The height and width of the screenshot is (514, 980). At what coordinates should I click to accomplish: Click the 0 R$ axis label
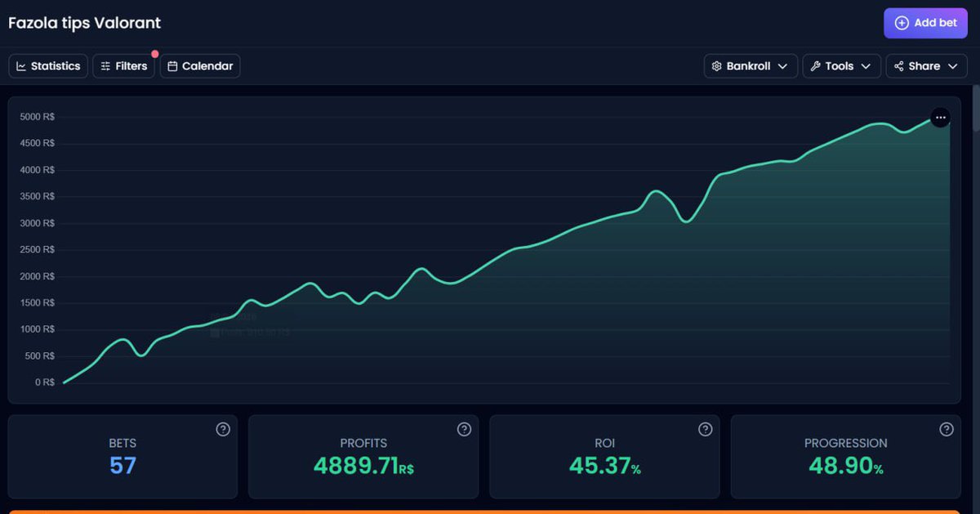pos(44,382)
